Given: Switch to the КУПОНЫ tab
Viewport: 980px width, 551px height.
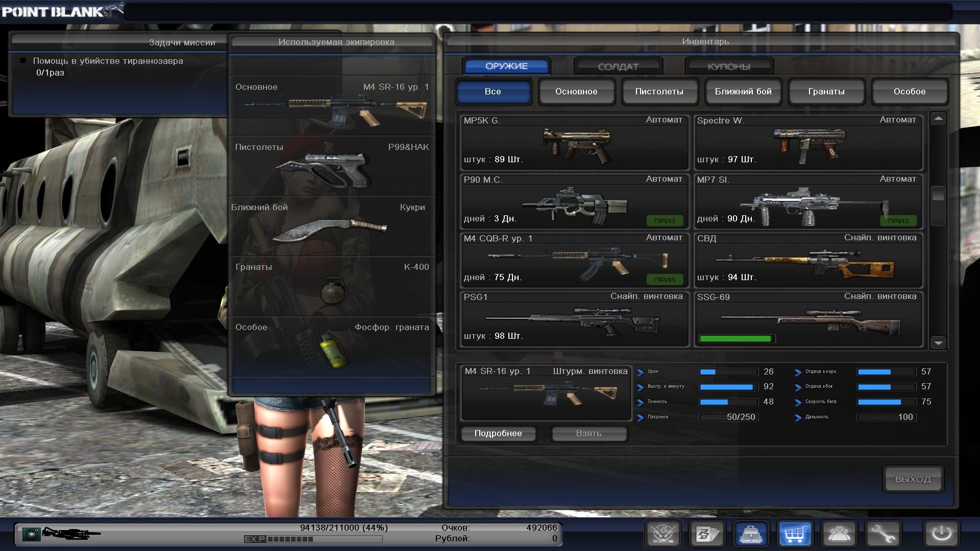Looking at the screenshot, I should pos(729,66).
